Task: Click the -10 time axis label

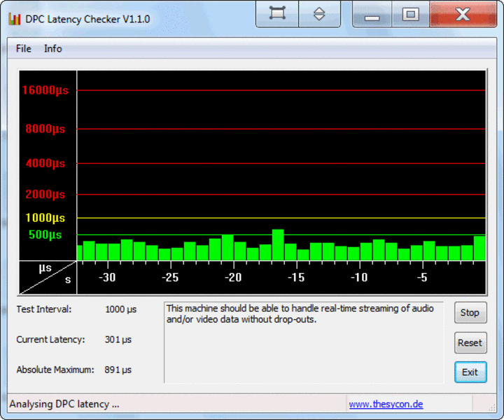Action: pyautogui.click(x=359, y=277)
